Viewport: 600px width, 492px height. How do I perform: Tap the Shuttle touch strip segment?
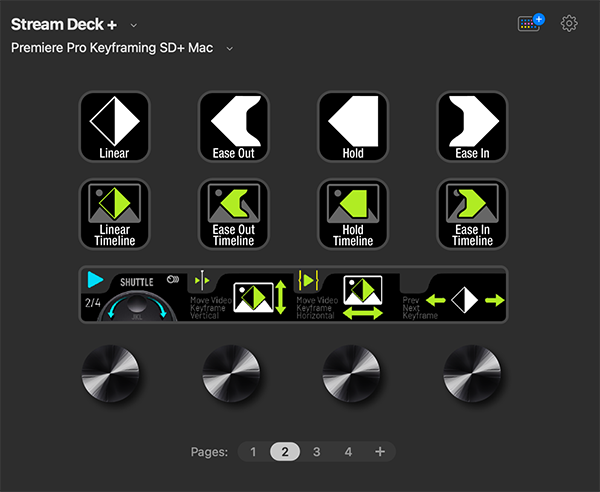(x=134, y=295)
